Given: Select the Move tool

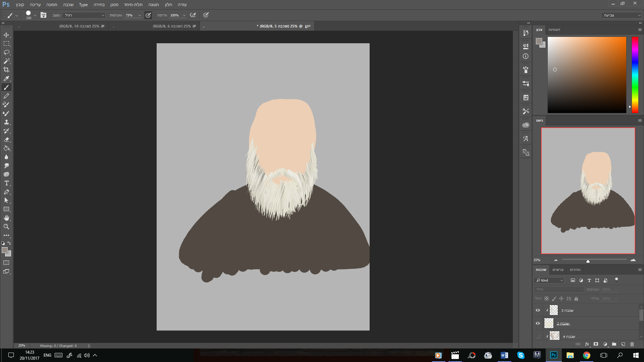Looking at the screenshot, I should tap(6, 35).
